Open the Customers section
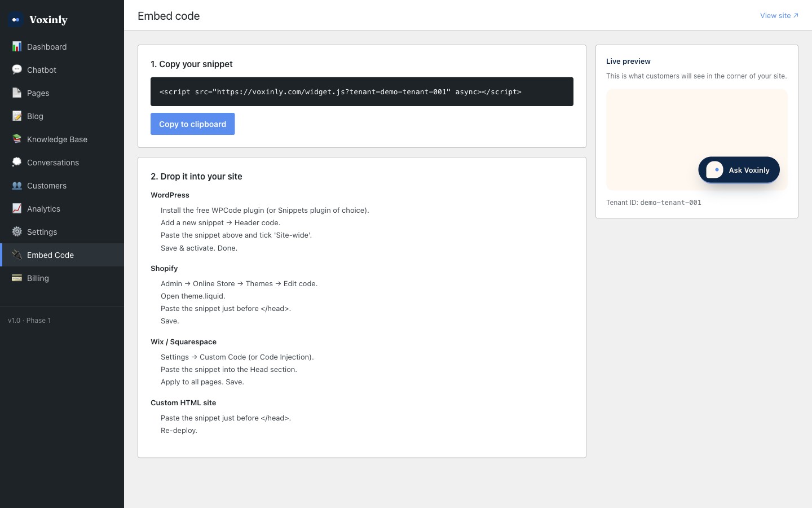Screen dimensions: 812x508 click(x=62, y=186)
